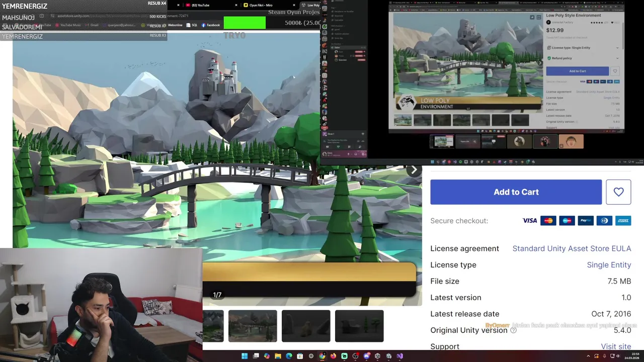Show info for Original Unity version
This screenshot has width=644, height=362.
(514, 330)
